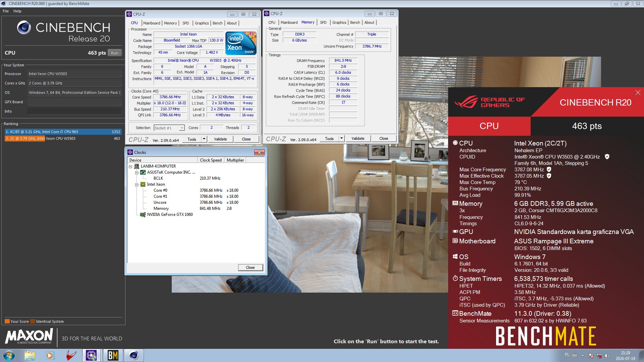Screen dimensions: 644x362
Task: Click the on-screen keyboard tray icon
Action: [x=575, y=355]
